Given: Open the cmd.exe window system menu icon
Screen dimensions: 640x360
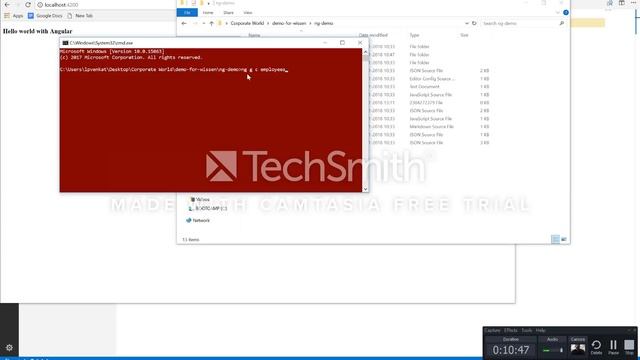Looking at the screenshot, I should coord(65,43).
